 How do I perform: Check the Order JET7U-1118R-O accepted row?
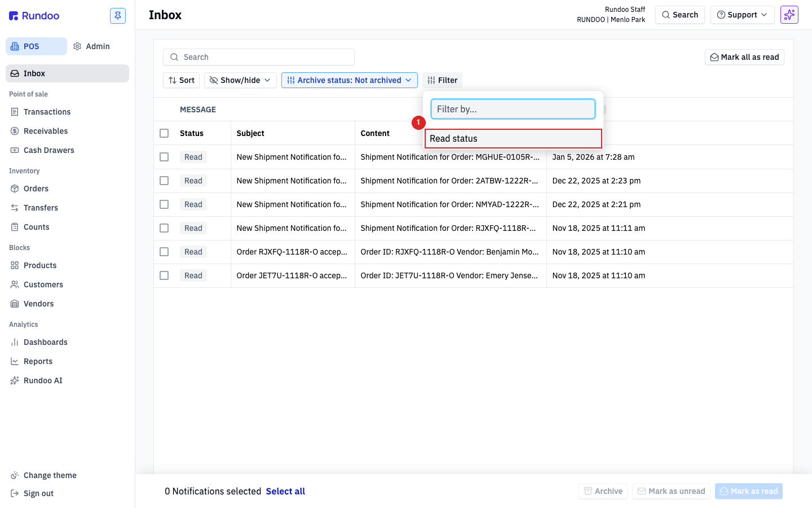[164, 275]
